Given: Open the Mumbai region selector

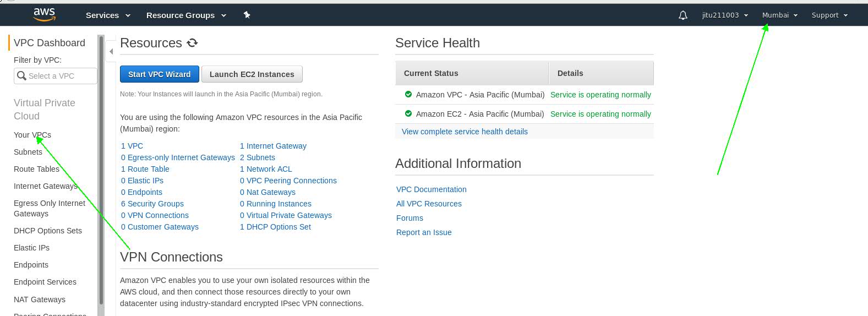Looking at the screenshot, I should coord(780,15).
